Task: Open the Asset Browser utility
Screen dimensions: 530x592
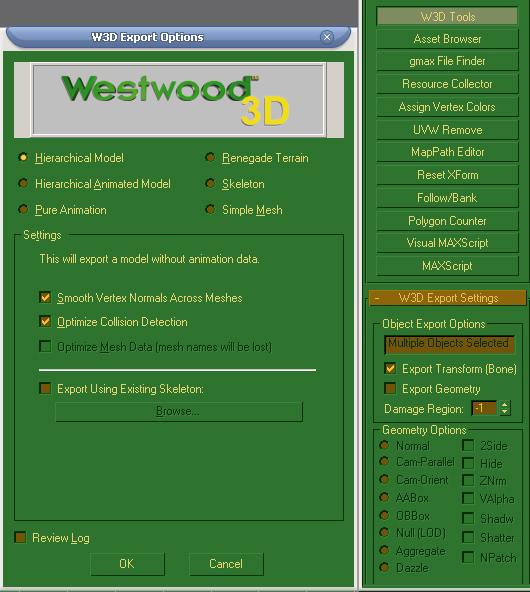Action: coord(447,39)
